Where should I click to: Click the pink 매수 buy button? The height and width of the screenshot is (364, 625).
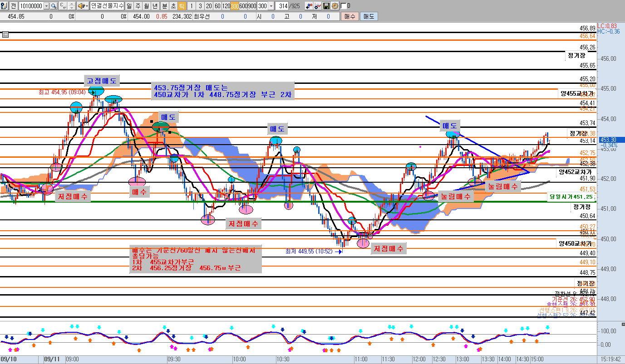[x=349, y=16]
